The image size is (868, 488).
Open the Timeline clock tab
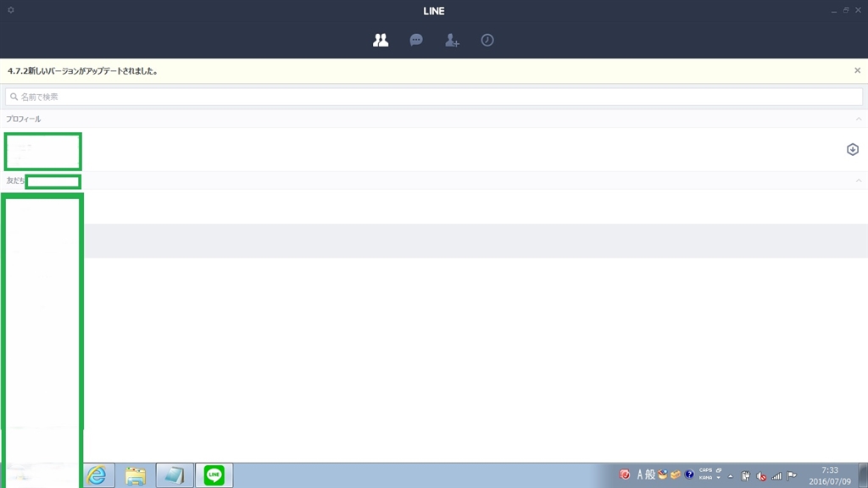[487, 40]
